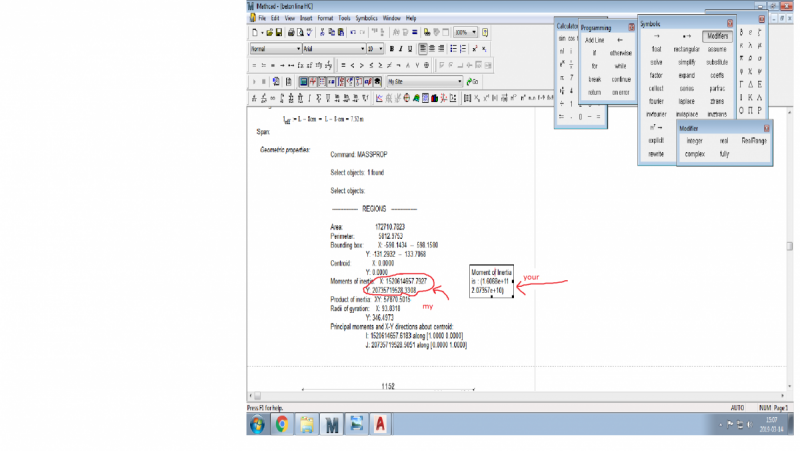The image size is (800, 451).
Task: Insert an X-Y plot
Action: pyautogui.click(x=379, y=98)
